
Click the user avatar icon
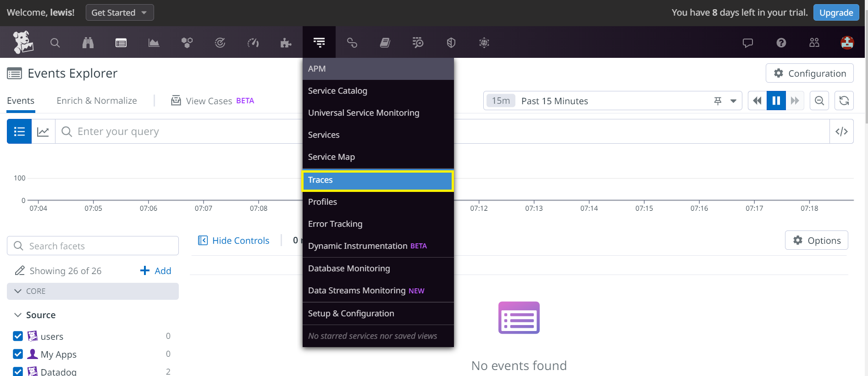click(x=847, y=43)
